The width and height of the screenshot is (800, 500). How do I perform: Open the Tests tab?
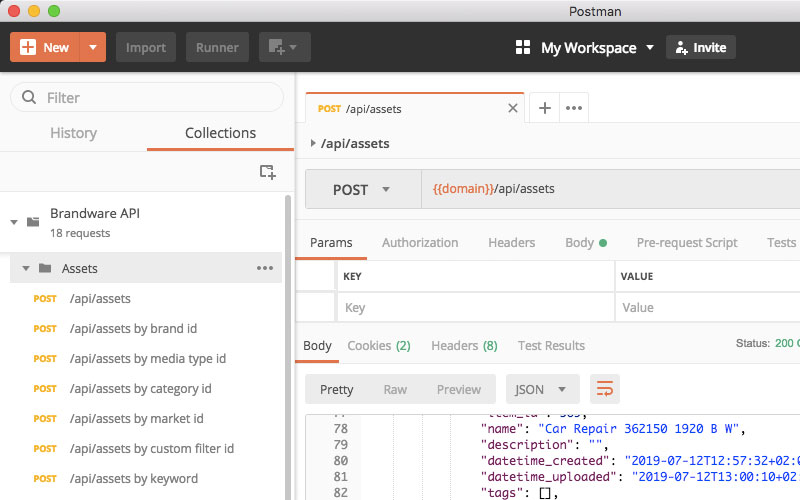pos(781,243)
